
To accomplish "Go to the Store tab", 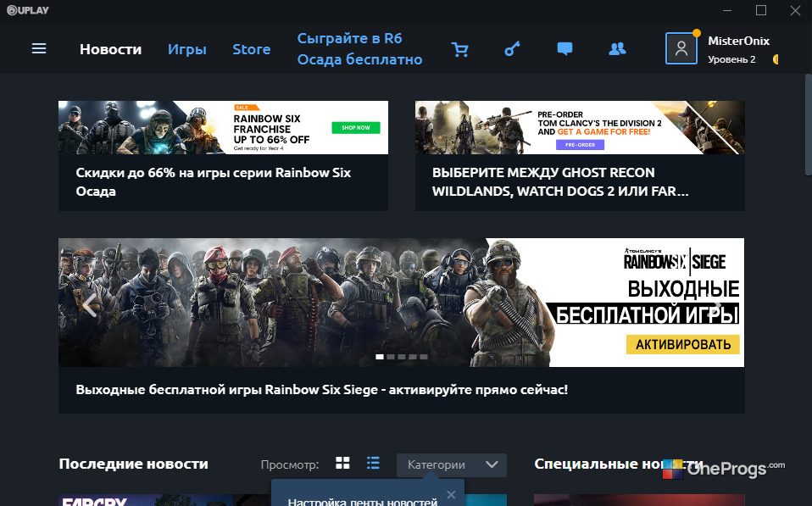I will click(x=251, y=49).
